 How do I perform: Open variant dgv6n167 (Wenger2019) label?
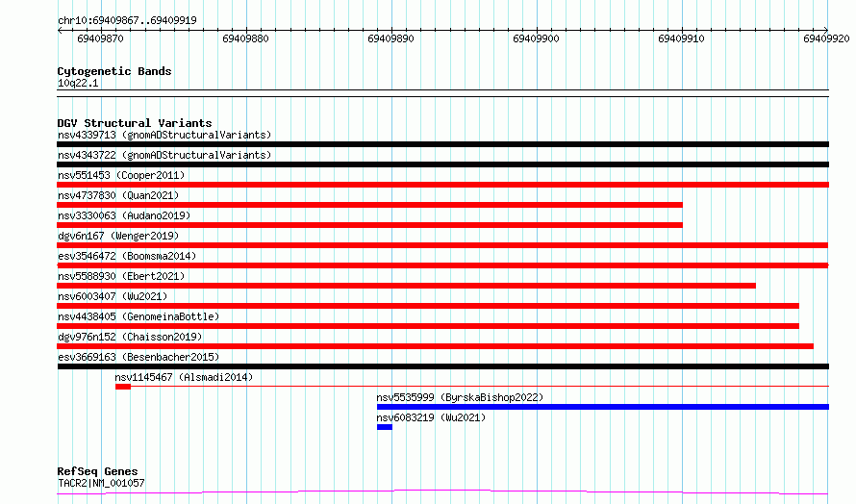coord(118,236)
